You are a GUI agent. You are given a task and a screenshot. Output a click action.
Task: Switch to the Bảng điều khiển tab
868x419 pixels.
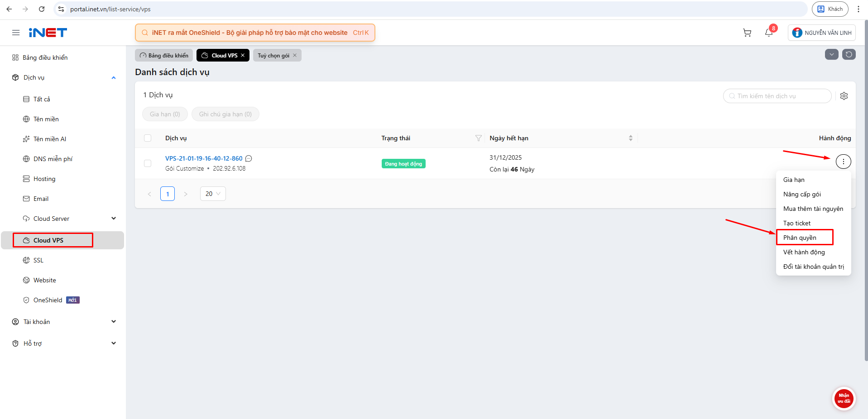pyautogui.click(x=164, y=55)
